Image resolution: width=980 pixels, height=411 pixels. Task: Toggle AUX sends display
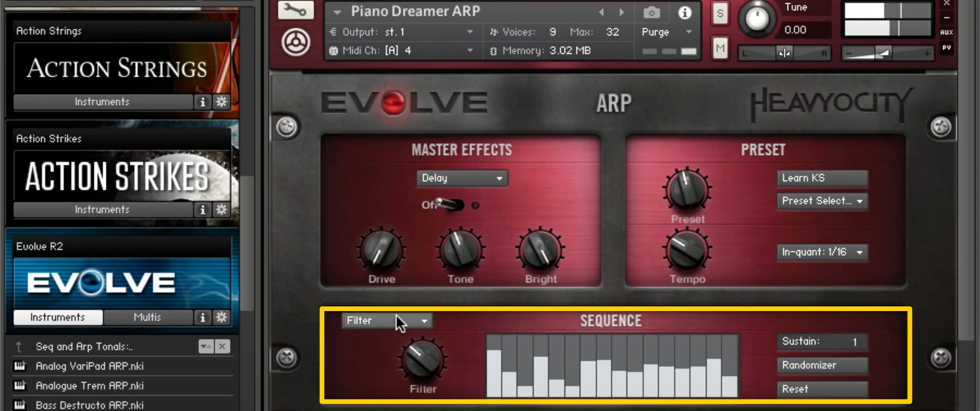946,32
